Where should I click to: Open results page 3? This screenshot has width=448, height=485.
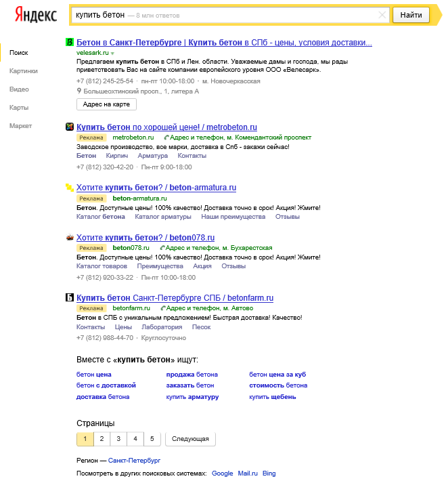click(x=118, y=439)
